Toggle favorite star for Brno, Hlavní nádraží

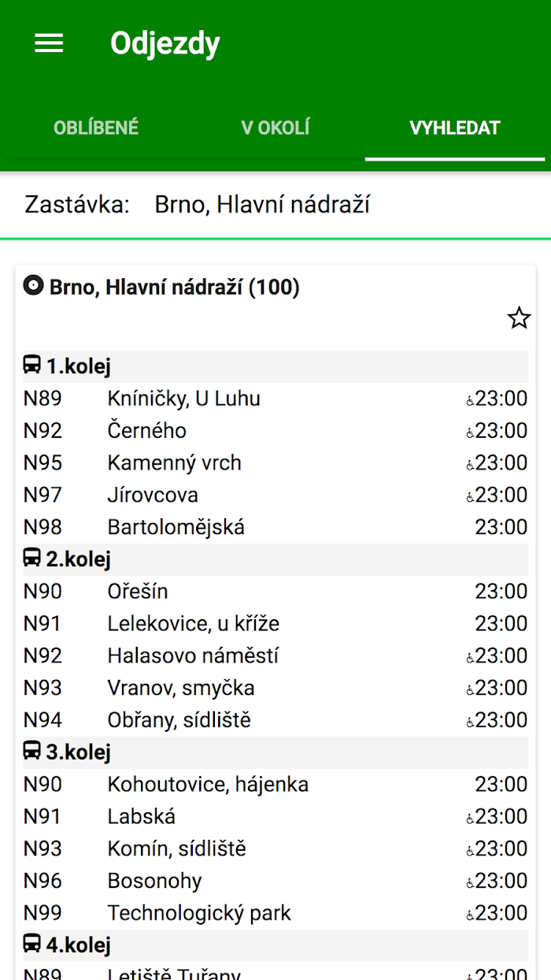519,318
